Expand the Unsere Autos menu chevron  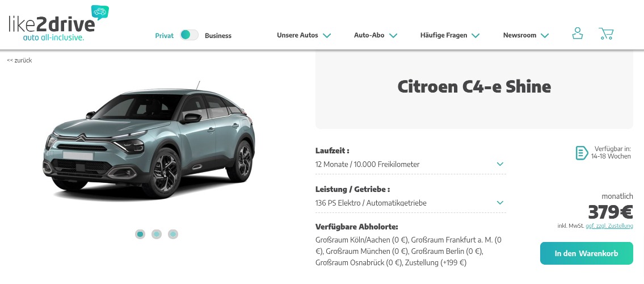coord(327,36)
